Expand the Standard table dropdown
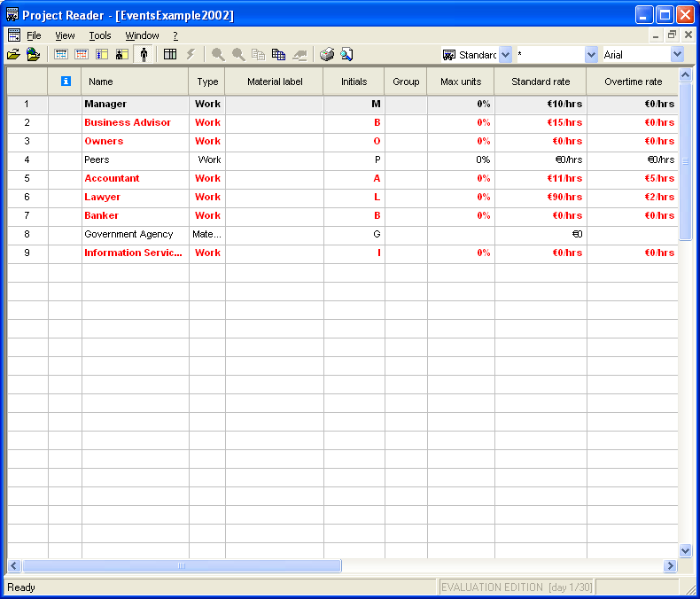This screenshot has width=700, height=599. click(x=505, y=55)
